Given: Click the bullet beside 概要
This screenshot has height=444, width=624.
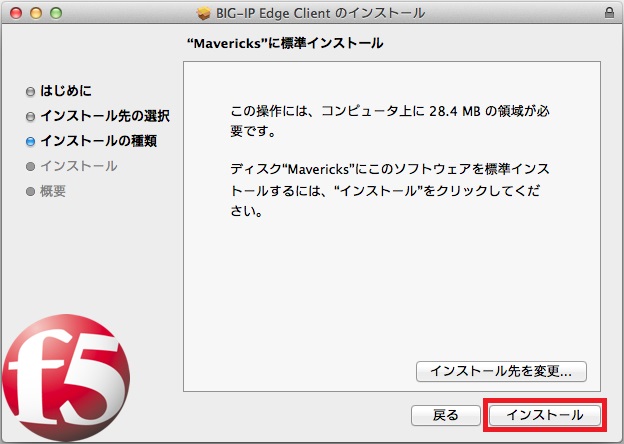Looking at the screenshot, I should coord(30,192).
